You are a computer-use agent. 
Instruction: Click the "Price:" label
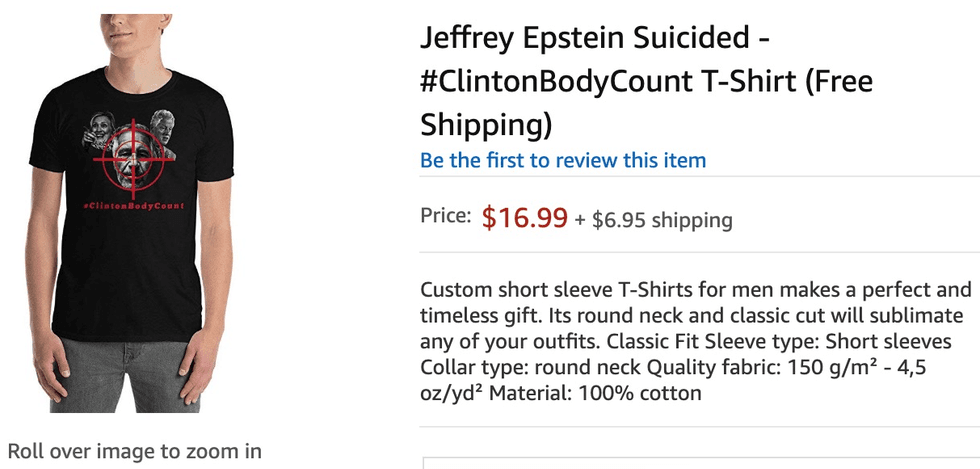coord(445,216)
